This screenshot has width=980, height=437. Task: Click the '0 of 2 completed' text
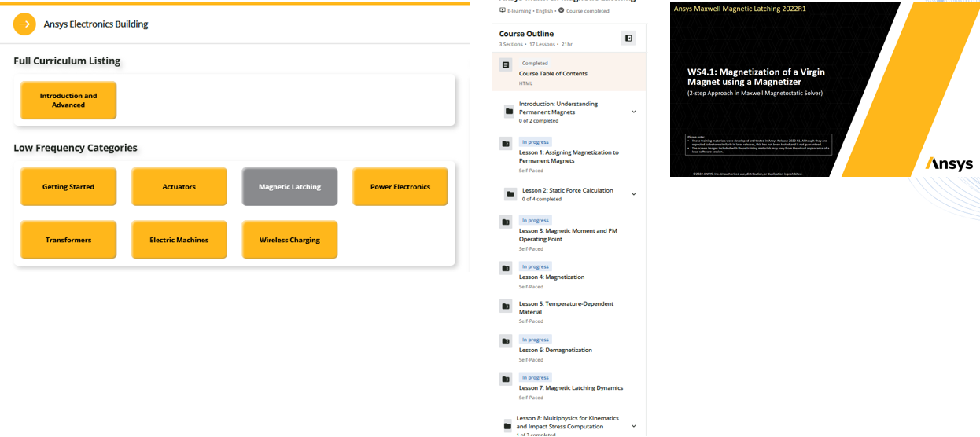pos(539,120)
